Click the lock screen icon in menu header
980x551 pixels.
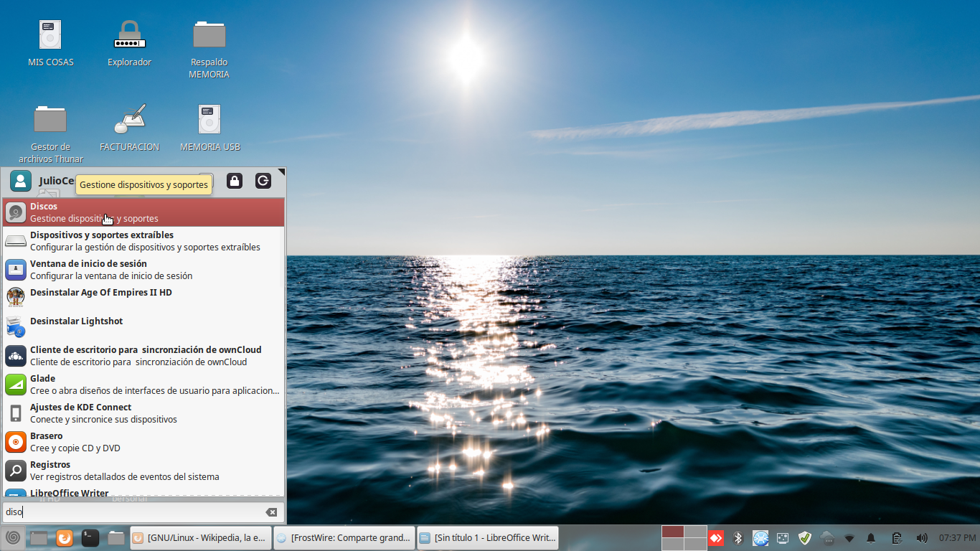pyautogui.click(x=235, y=181)
